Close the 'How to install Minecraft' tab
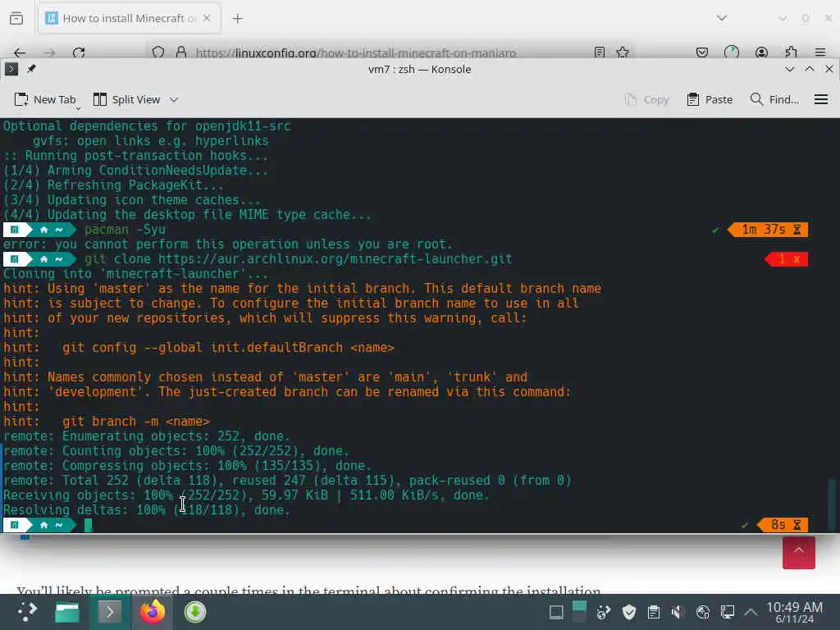840x630 pixels. [207, 18]
